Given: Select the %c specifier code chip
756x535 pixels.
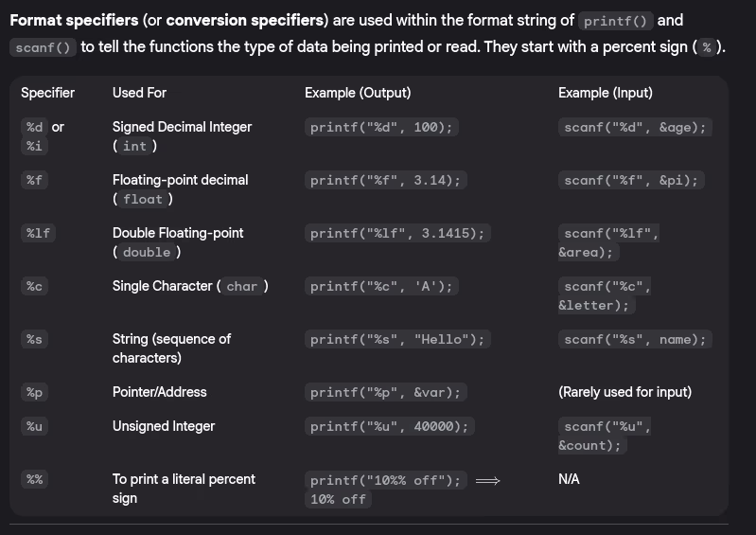Looking at the screenshot, I should (35, 286).
